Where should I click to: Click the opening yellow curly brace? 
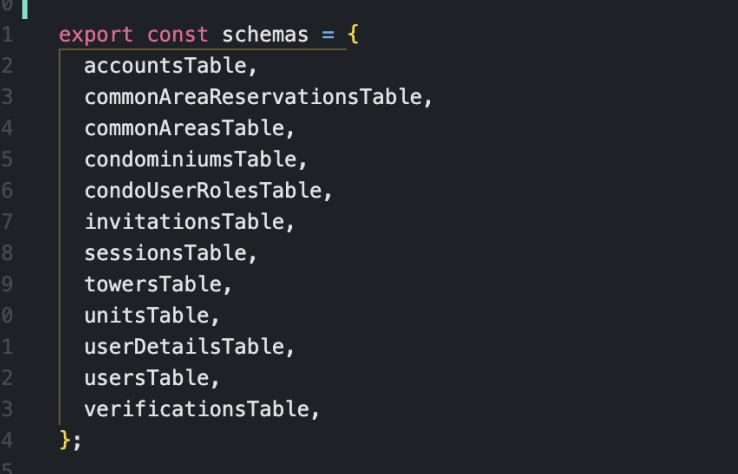click(x=353, y=34)
